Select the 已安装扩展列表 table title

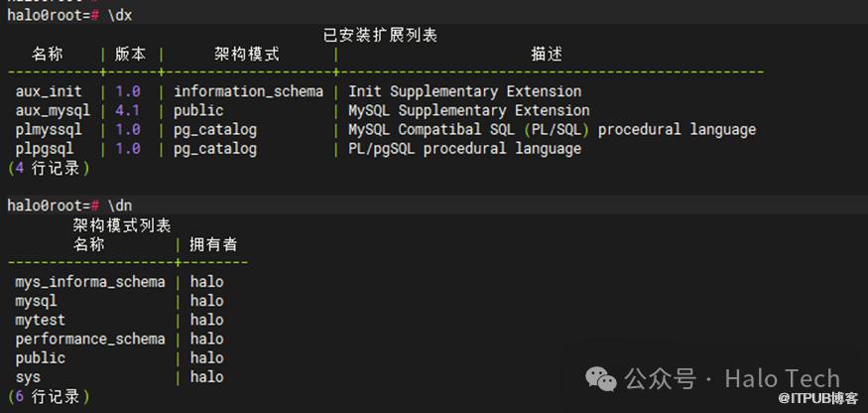click(380, 35)
